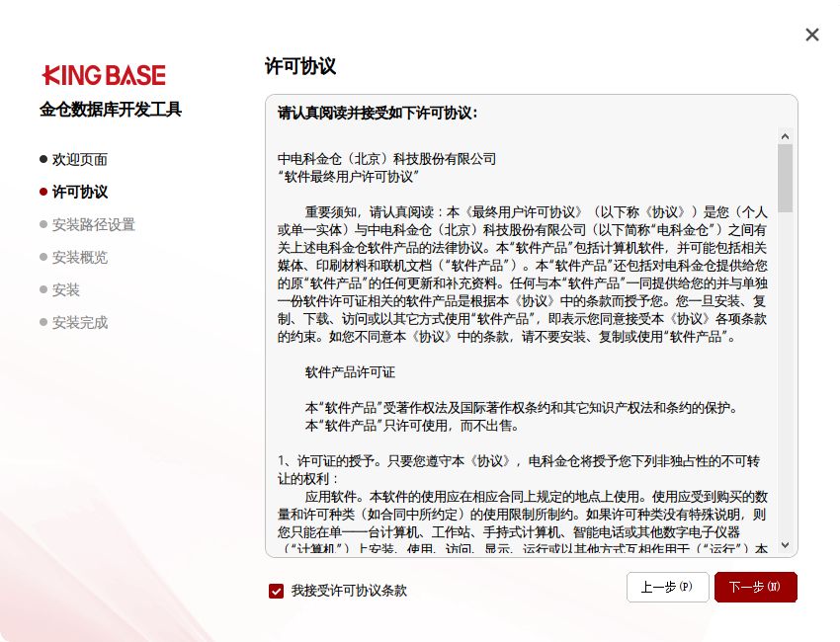The image size is (840, 642).
Task: Click the KING BASE logo
Action: [x=104, y=75]
